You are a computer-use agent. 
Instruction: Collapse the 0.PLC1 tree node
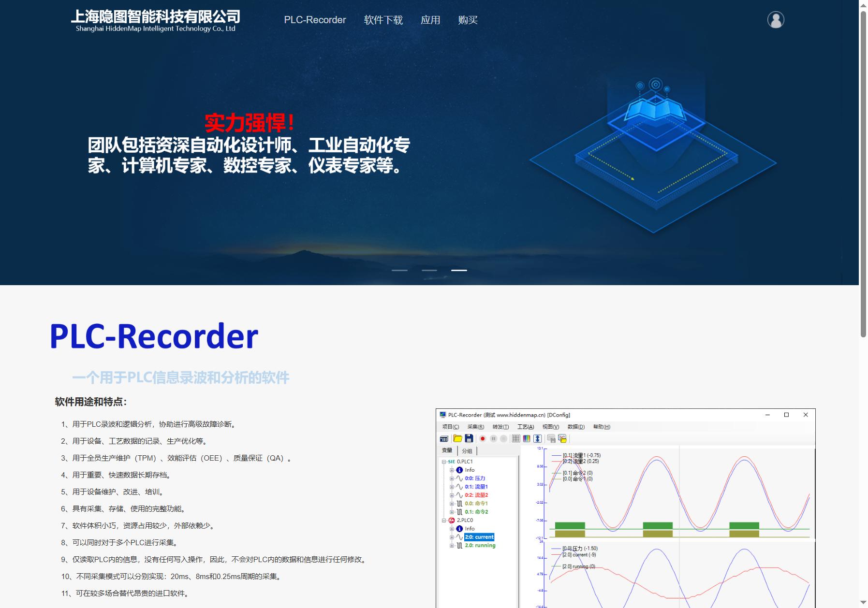point(444,462)
